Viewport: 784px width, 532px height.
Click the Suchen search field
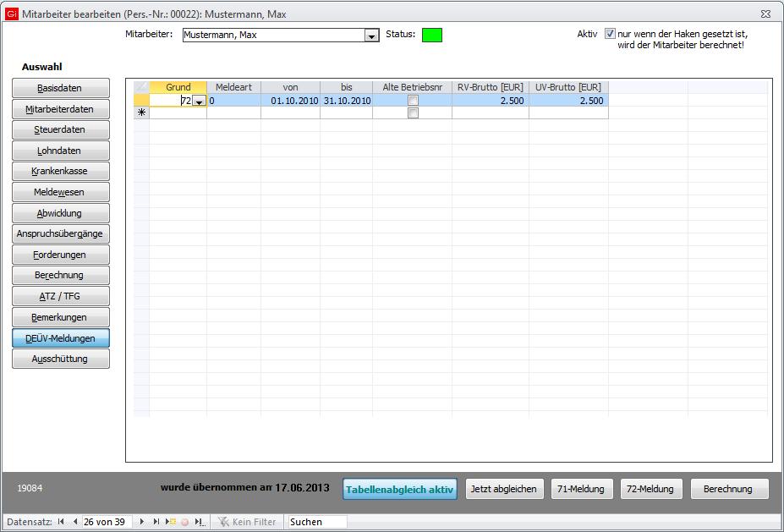[x=317, y=522]
